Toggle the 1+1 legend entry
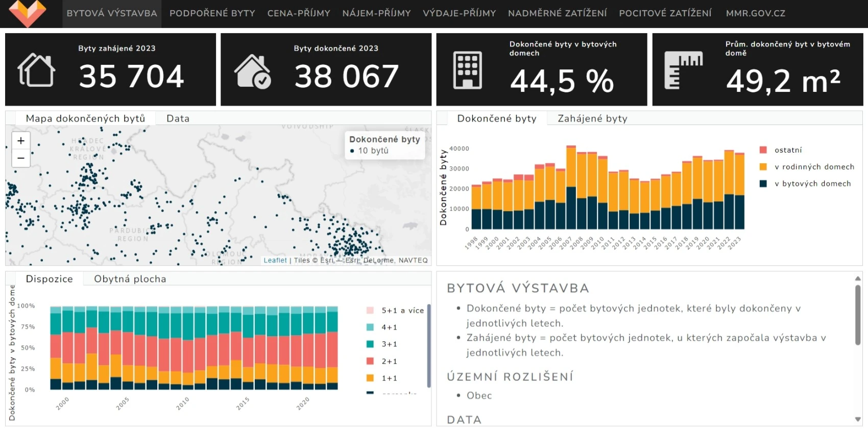Screen dimensions: 868x431 [382, 378]
